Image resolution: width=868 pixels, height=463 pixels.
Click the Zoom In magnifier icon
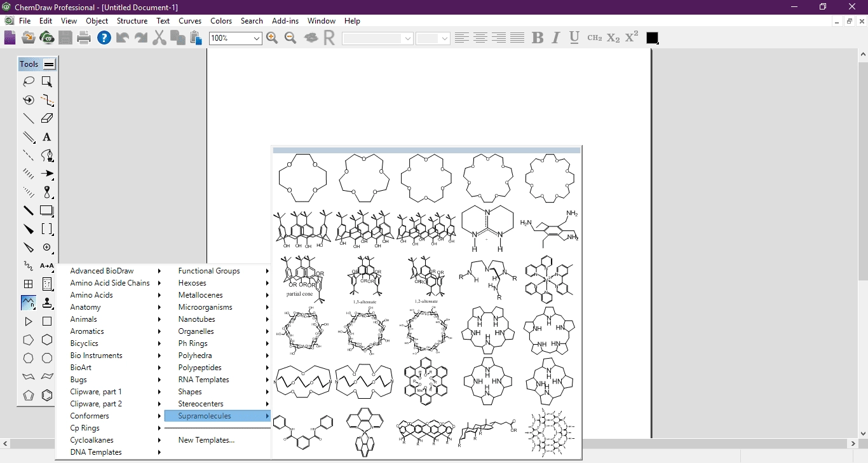pyautogui.click(x=272, y=38)
